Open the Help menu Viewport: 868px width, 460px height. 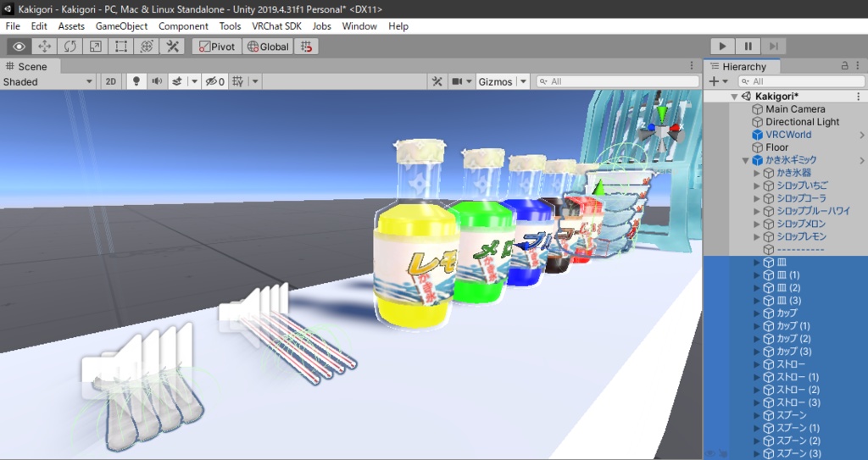pyautogui.click(x=398, y=26)
